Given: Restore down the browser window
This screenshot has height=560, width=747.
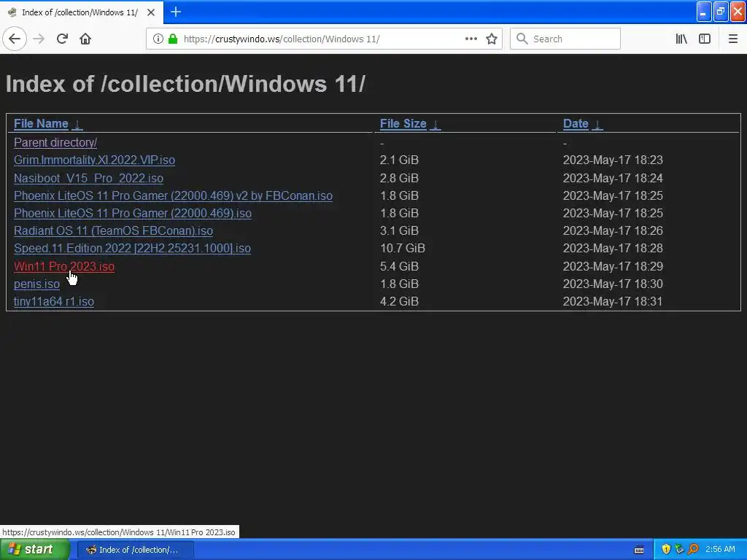Looking at the screenshot, I should tap(721, 12).
